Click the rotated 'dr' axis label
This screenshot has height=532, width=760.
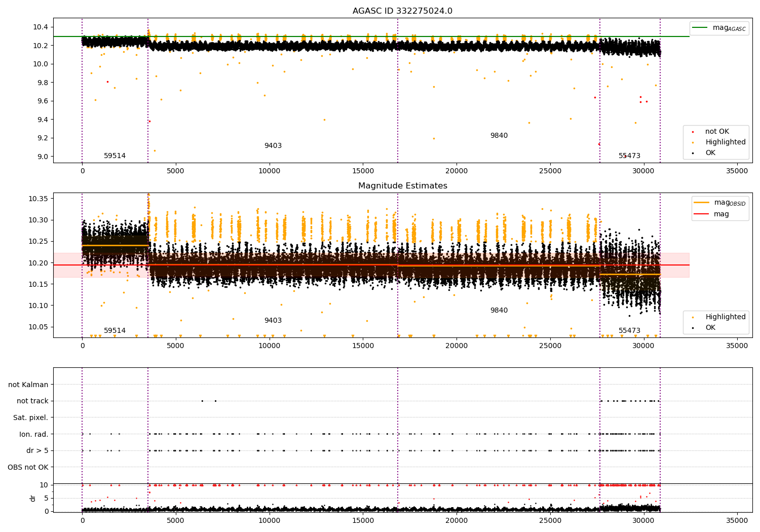tap(33, 498)
